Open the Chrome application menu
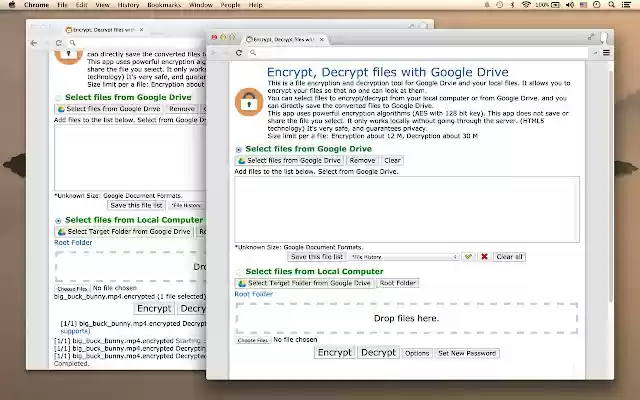 tap(36, 5)
